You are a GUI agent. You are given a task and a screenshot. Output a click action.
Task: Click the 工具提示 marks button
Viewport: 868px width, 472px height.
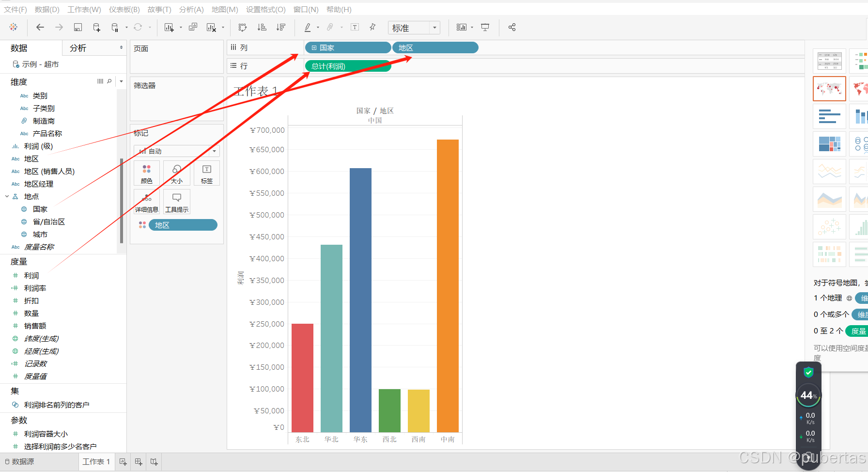(177, 202)
